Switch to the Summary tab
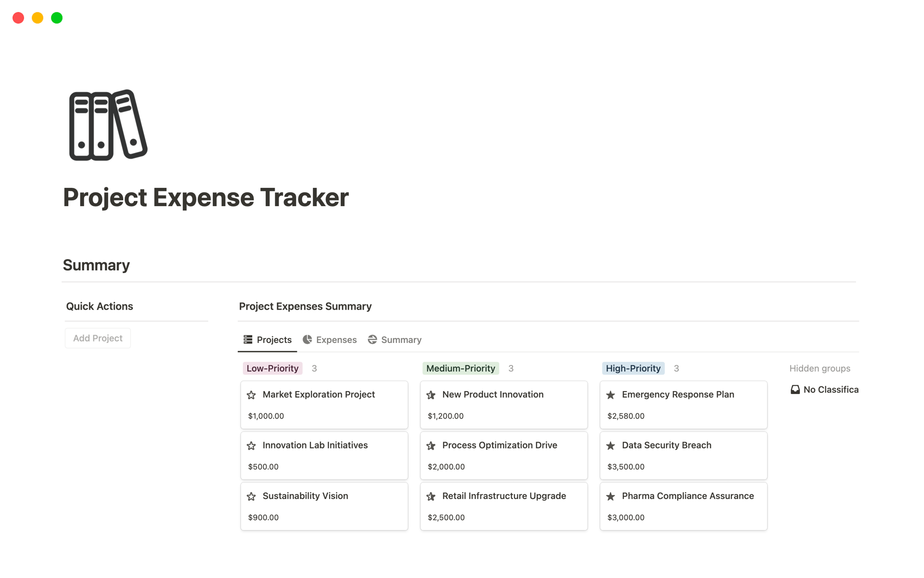The image size is (924, 578). pyautogui.click(x=401, y=339)
